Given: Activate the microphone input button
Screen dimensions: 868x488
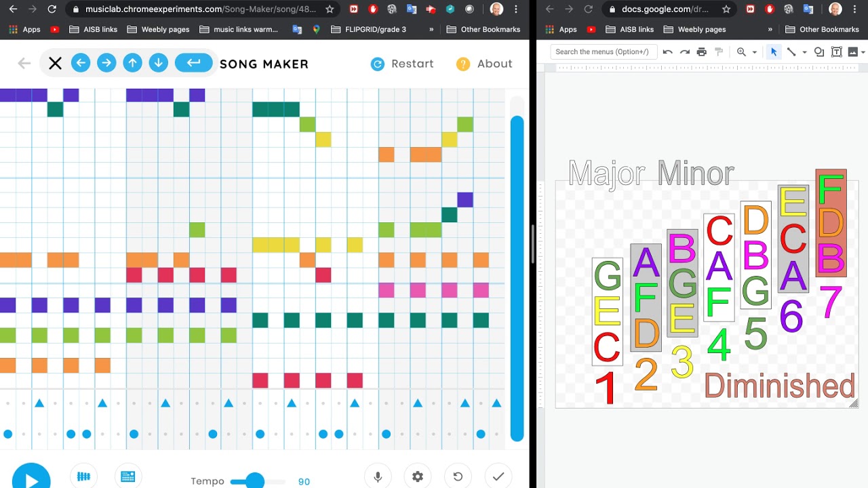Looking at the screenshot, I should point(378,476).
